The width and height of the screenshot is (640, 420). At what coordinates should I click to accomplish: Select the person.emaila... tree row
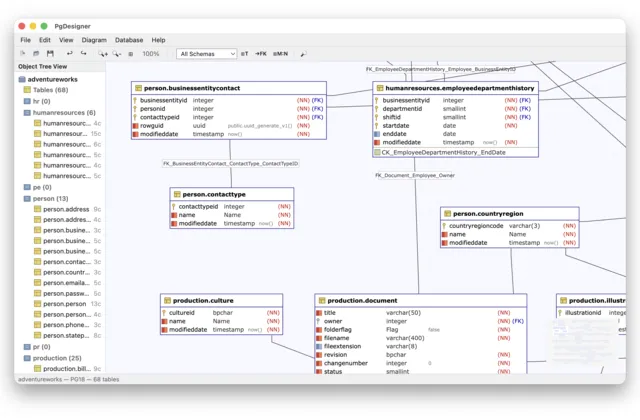pos(67,283)
